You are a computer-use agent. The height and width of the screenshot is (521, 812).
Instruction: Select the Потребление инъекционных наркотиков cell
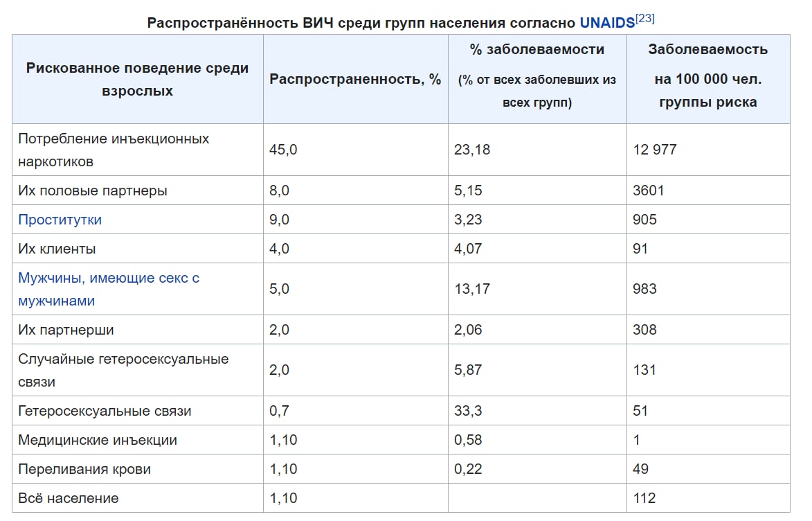click(138, 150)
